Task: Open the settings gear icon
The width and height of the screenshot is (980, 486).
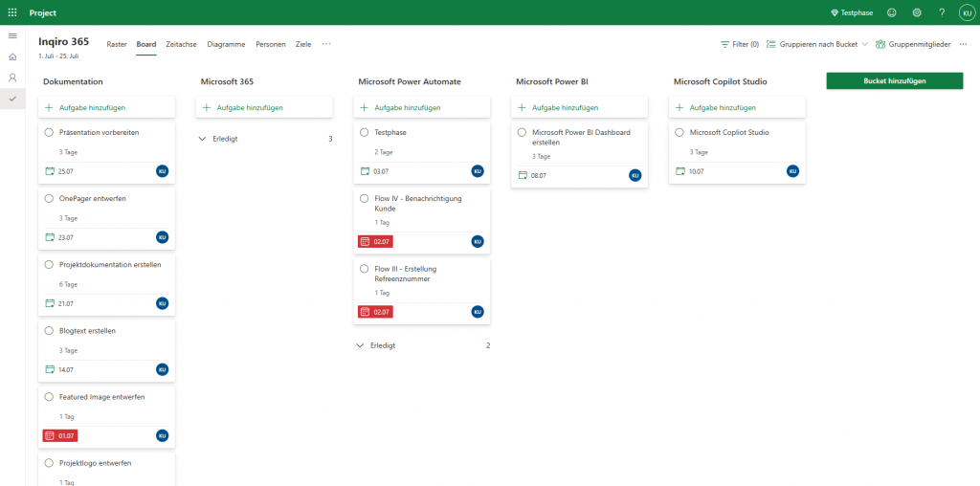Action: point(917,12)
